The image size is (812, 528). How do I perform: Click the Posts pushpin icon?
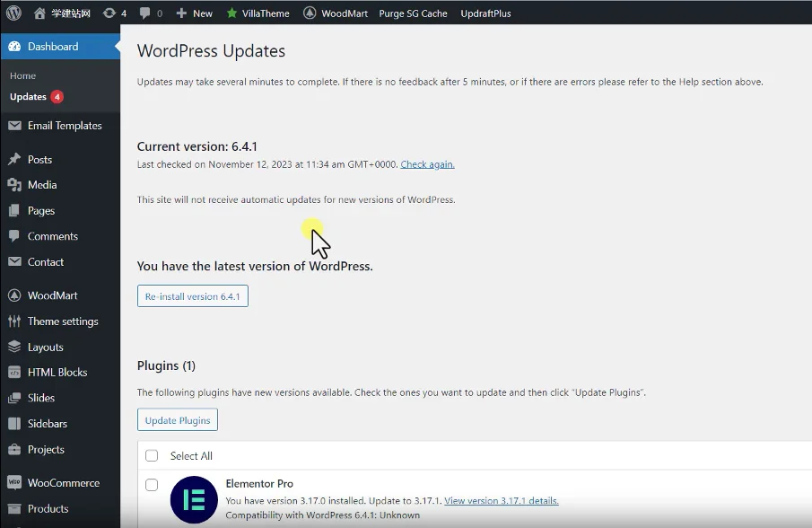point(14,159)
